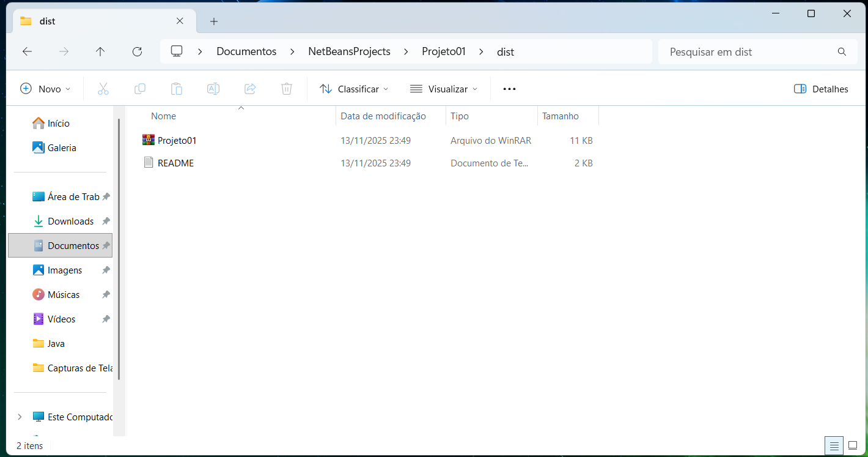Open the more options ellipsis menu
The width and height of the screenshot is (868, 457).
(x=509, y=89)
